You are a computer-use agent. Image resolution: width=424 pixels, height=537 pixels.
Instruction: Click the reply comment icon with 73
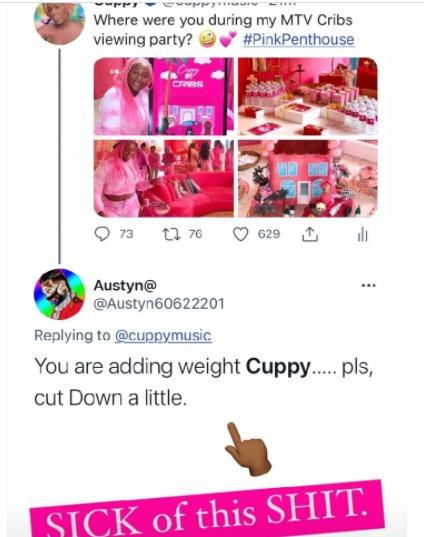102,234
